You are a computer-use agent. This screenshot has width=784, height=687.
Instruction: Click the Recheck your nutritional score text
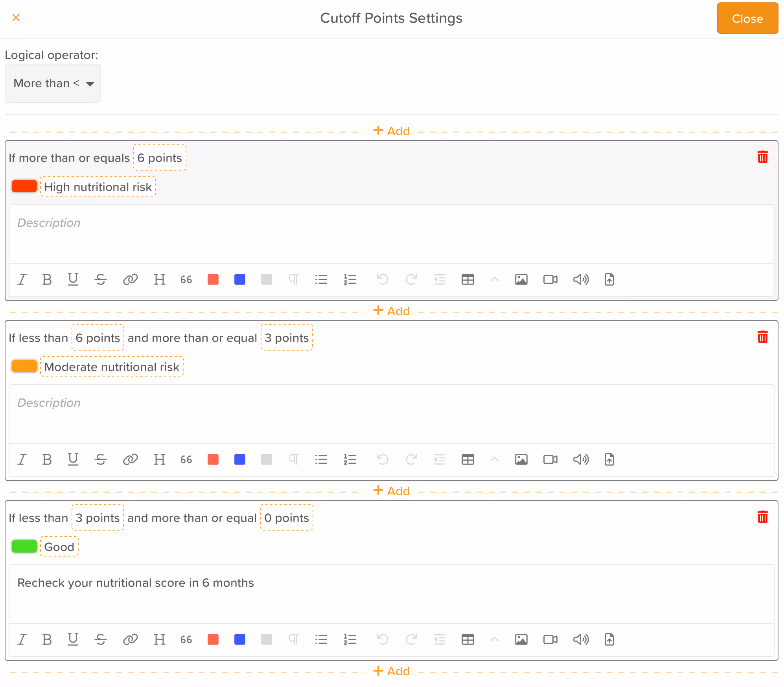136,582
